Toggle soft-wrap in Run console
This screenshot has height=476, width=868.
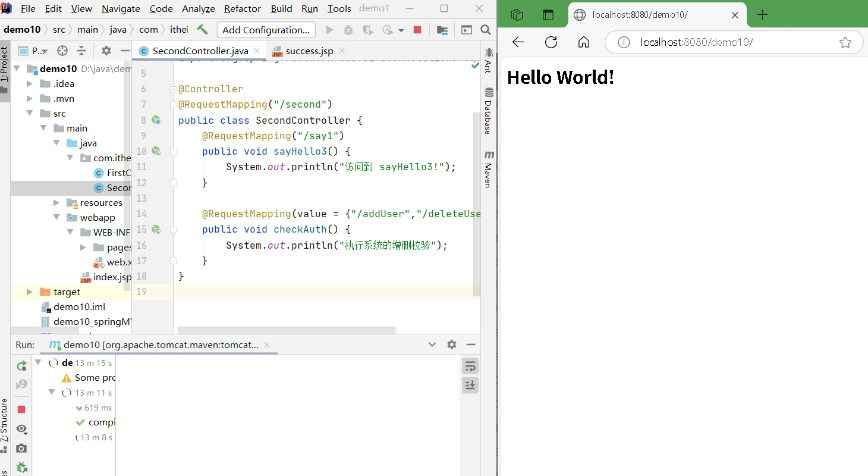coord(470,366)
